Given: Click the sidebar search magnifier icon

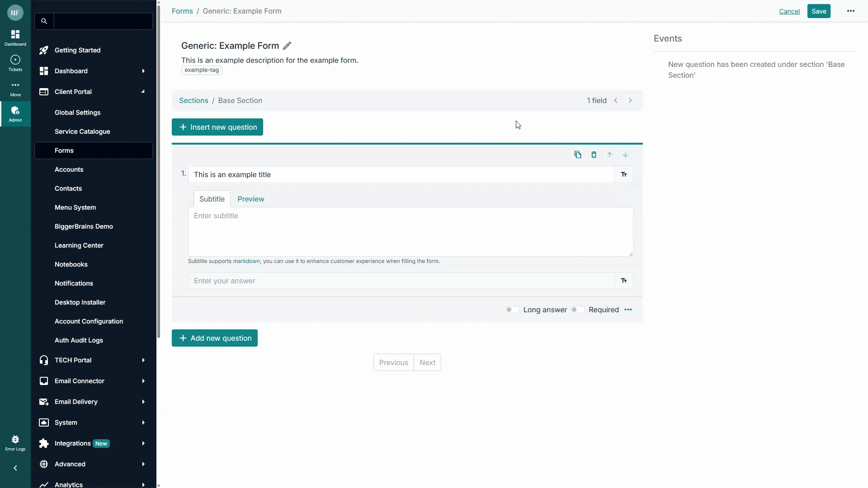Looking at the screenshot, I should click(44, 21).
